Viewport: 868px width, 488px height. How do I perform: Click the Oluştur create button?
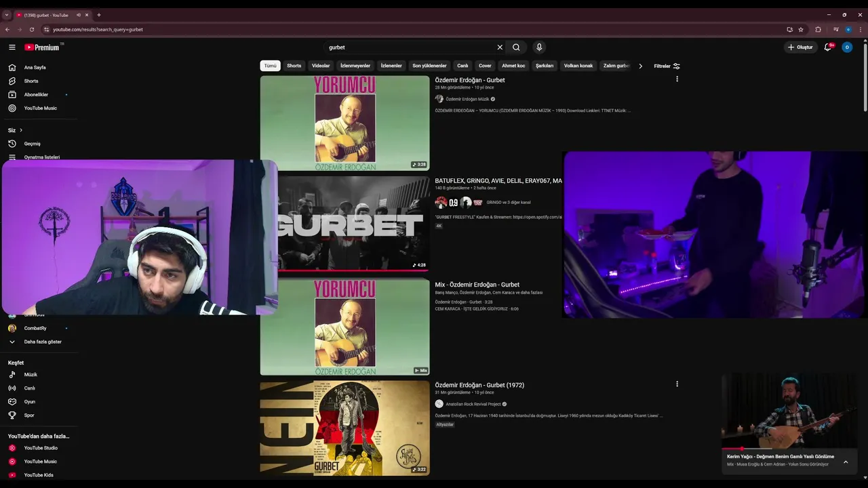800,47
